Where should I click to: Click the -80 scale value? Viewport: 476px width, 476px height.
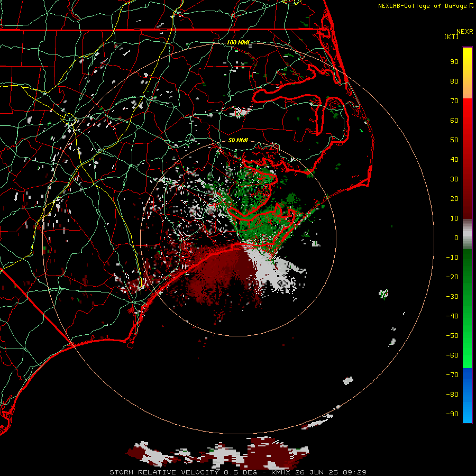[x=452, y=395]
